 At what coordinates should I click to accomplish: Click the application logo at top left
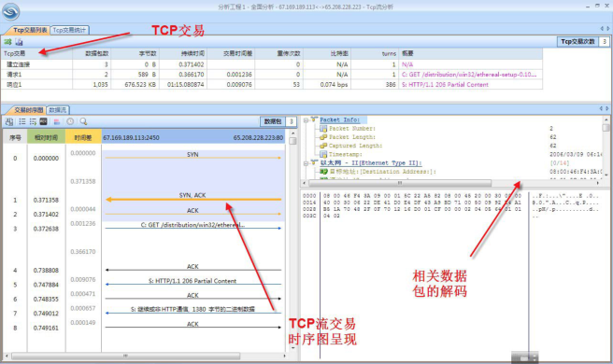coord(10,11)
